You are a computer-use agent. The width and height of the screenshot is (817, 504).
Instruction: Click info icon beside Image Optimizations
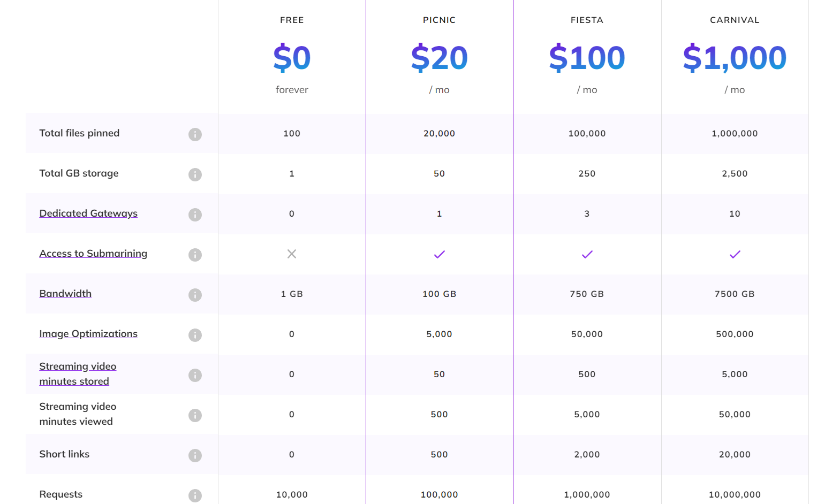click(195, 335)
